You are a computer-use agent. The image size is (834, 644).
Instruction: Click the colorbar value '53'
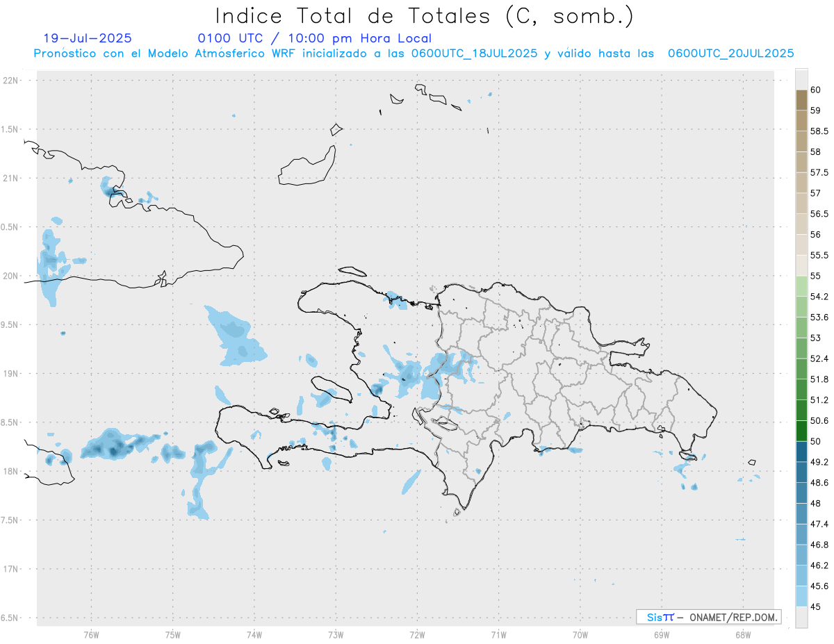815,338
